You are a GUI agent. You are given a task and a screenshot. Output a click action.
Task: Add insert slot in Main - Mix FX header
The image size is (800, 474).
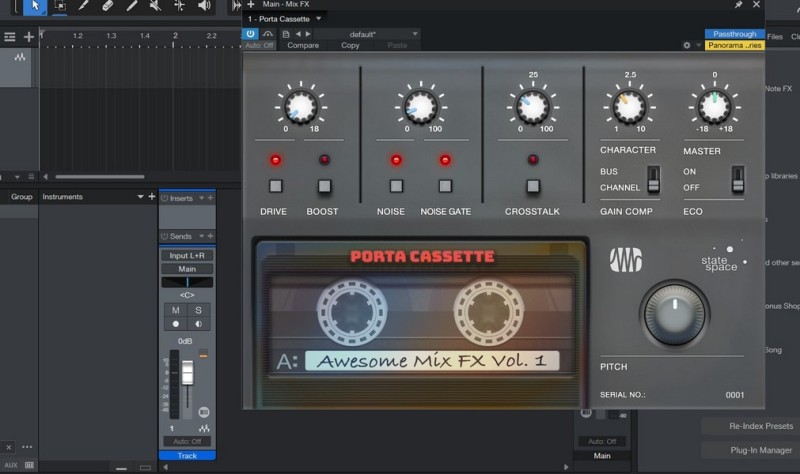(x=251, y=4)
